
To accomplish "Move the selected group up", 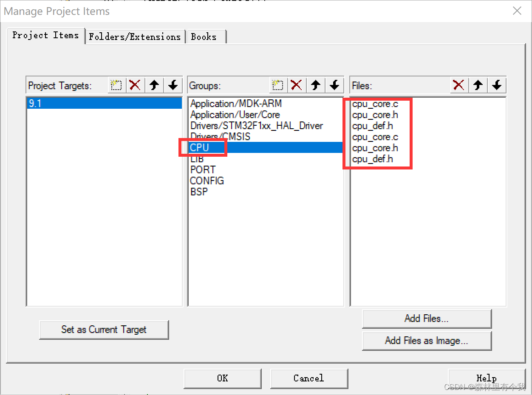I will click(x=316, y=85).
